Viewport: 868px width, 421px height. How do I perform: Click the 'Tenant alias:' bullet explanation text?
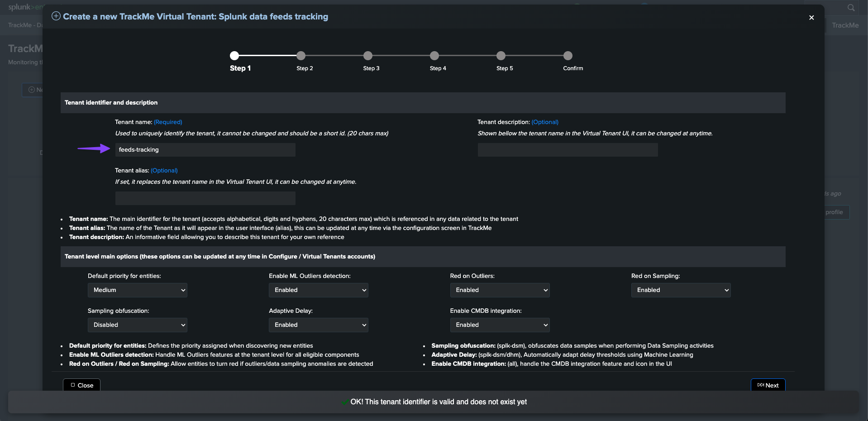[x=280, y=228]
